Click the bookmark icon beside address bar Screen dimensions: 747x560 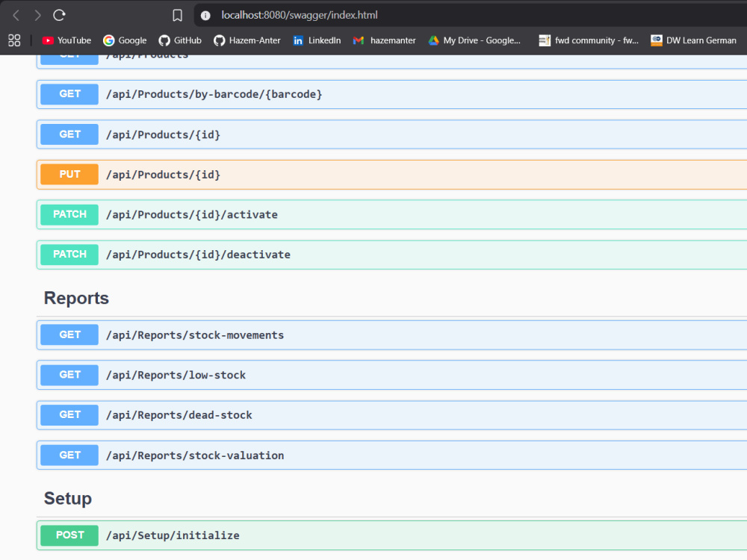pos(177,15)
